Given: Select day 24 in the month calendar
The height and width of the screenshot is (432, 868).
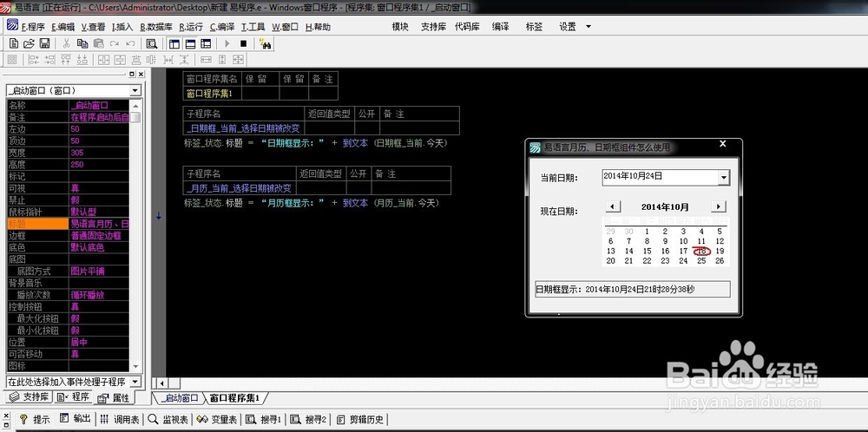Looking at the screenshot, I should (683, 260).
